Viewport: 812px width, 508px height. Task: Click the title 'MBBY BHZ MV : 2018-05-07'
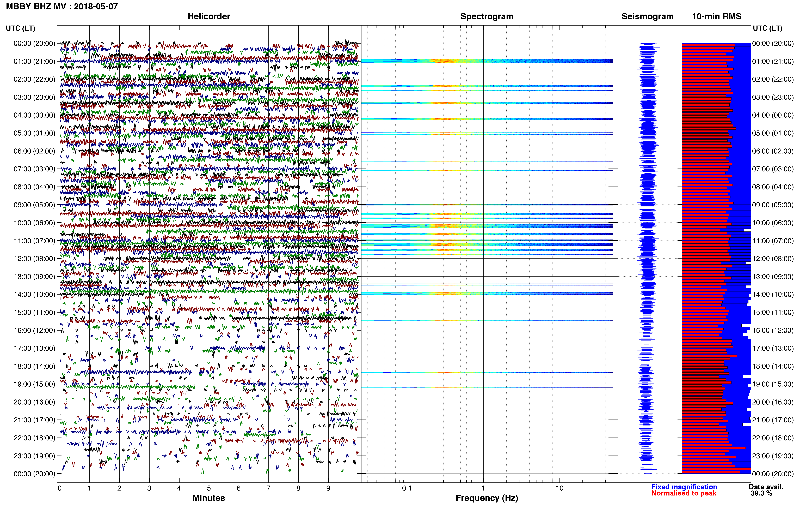[x=62, y=6]
